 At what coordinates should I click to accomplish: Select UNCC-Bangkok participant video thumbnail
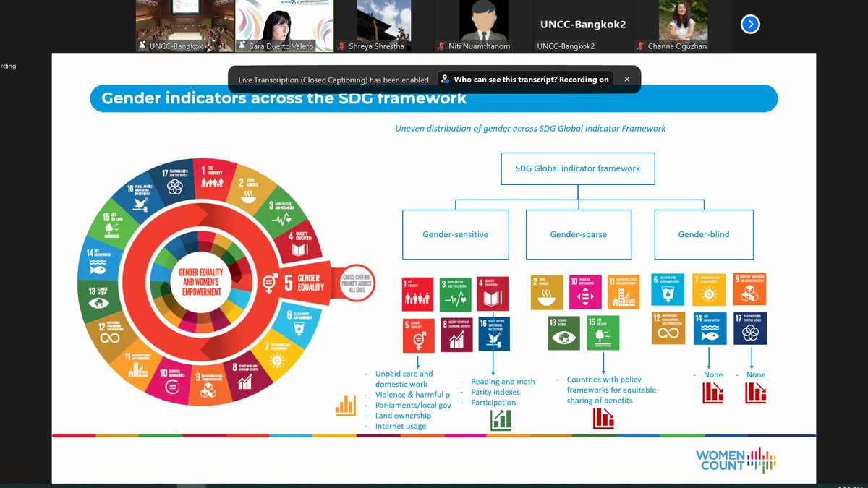(x=185, y=25)
